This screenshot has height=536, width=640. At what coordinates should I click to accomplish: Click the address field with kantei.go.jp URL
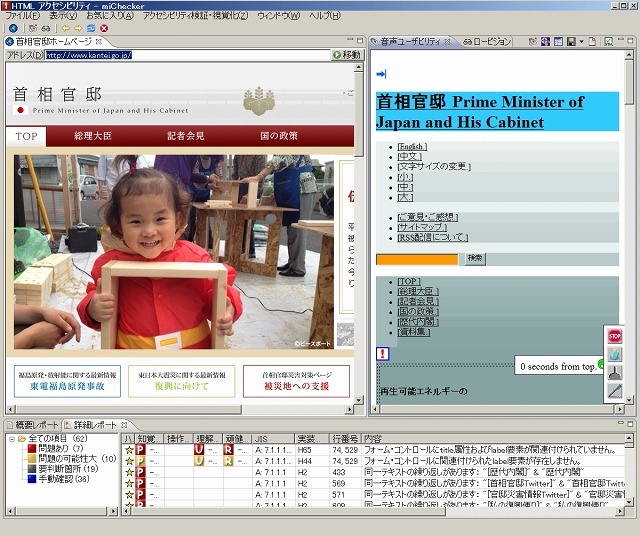click(187, 55)
